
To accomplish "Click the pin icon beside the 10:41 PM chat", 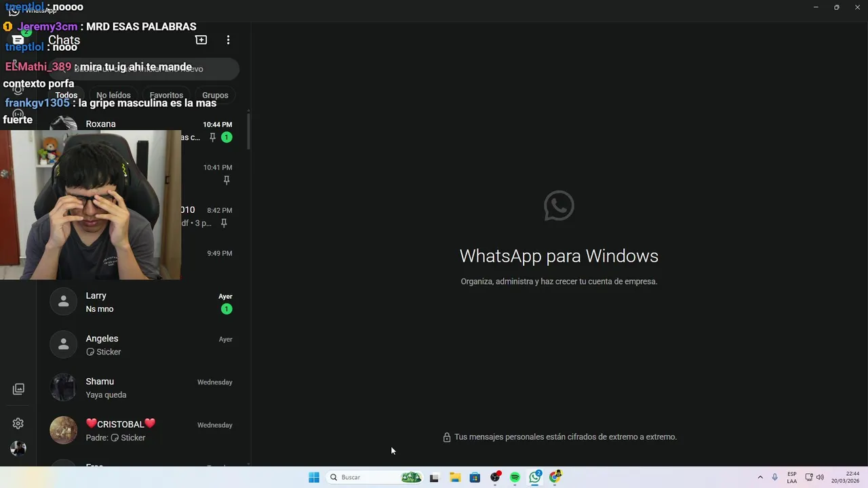I will coord(226,180).
